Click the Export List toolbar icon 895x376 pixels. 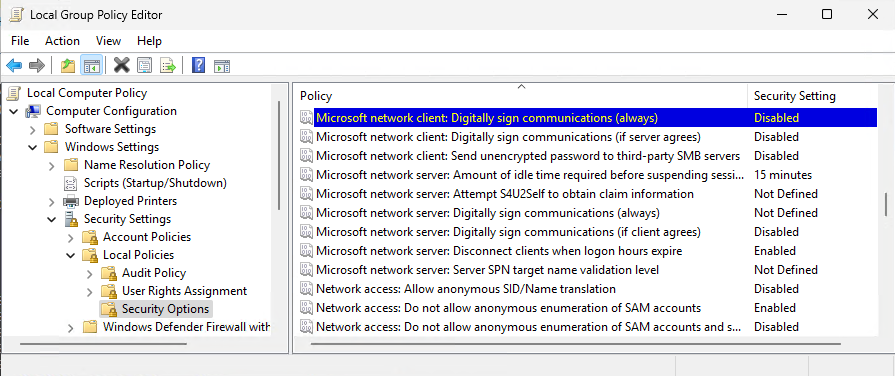click(168, 66)
